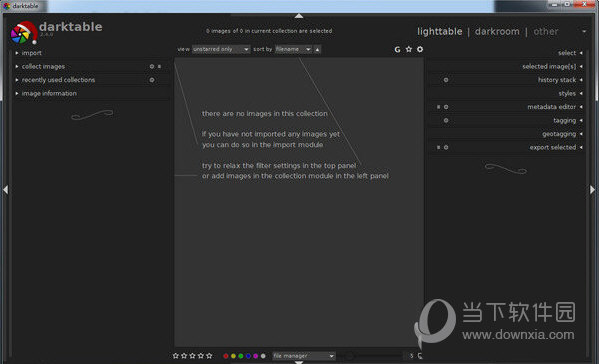This screenshot has height=364, width=599.
Task: Switch to lighttable view
Action: coord(440,32)
